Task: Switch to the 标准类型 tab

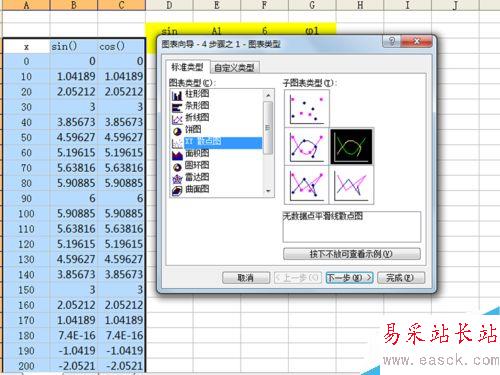Action: 187,67
